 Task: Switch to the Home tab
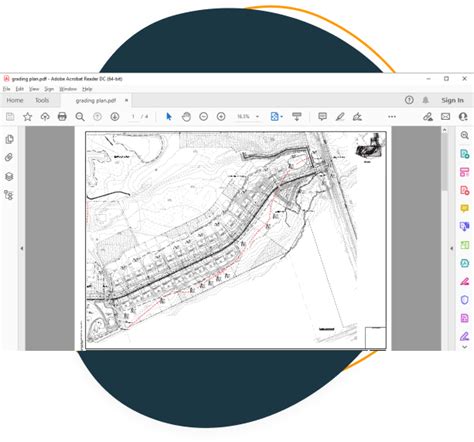(15, 100)
